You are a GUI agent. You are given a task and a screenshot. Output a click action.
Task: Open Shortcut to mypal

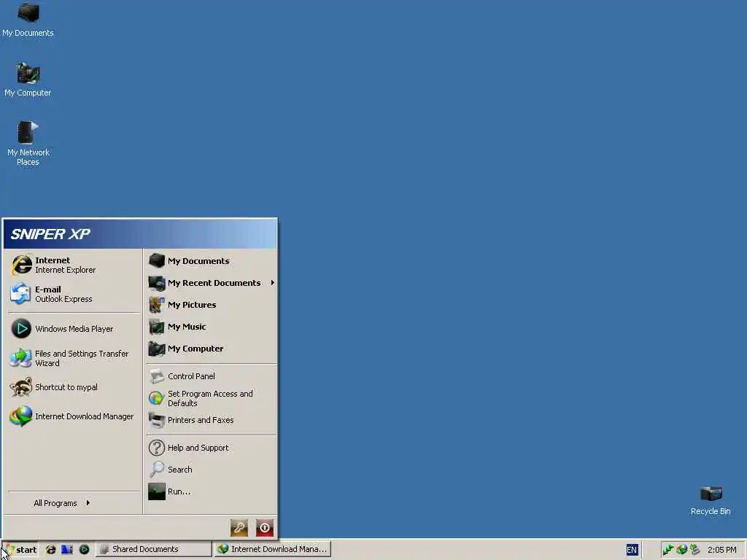click(x=75, y=387)
